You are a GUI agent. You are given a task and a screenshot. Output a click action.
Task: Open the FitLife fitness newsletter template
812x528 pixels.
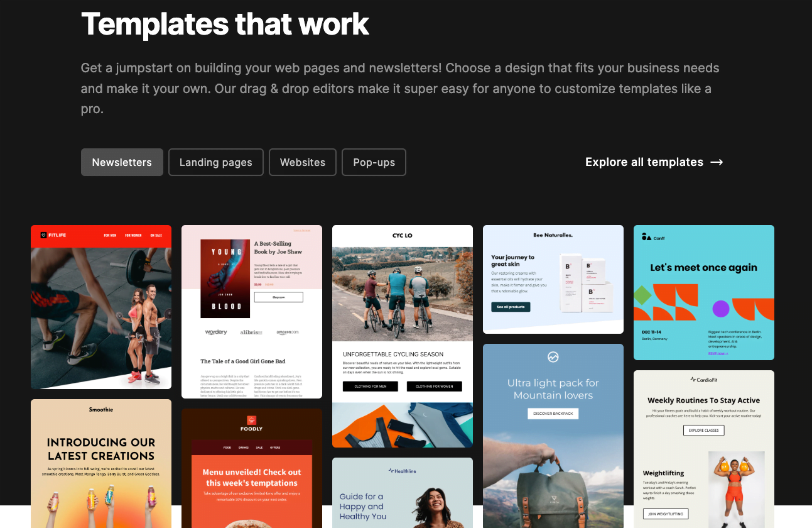(x=101, y=314)
